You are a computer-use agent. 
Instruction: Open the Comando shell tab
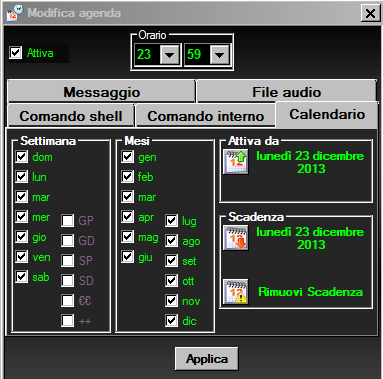click(x=71, y=116)
